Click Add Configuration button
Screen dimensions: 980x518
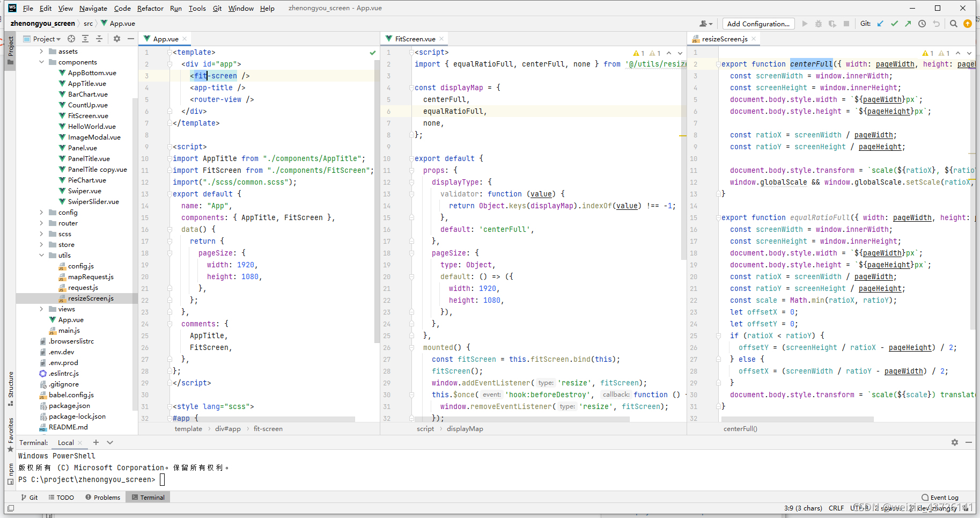(x=758, y=24)
